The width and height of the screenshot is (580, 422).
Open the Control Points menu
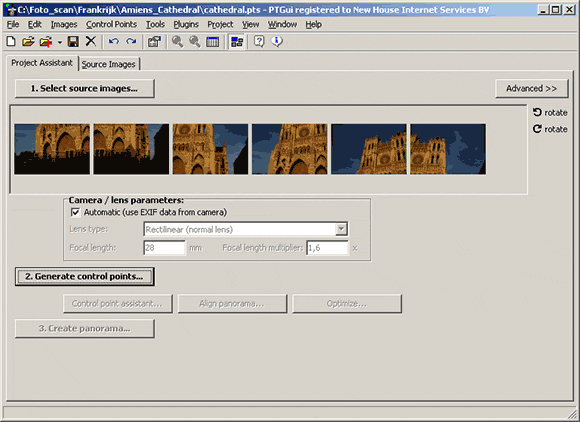click(111, 24)
